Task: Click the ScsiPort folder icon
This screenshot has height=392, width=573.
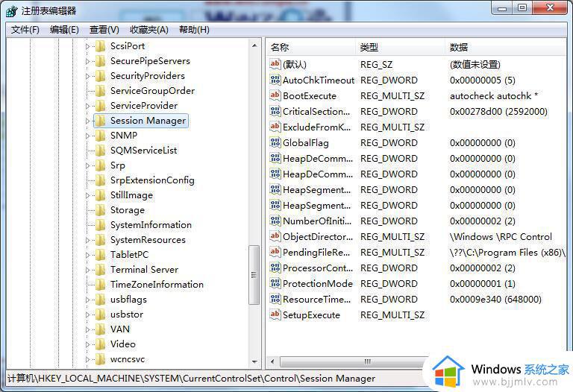Action: coord(100,46)
